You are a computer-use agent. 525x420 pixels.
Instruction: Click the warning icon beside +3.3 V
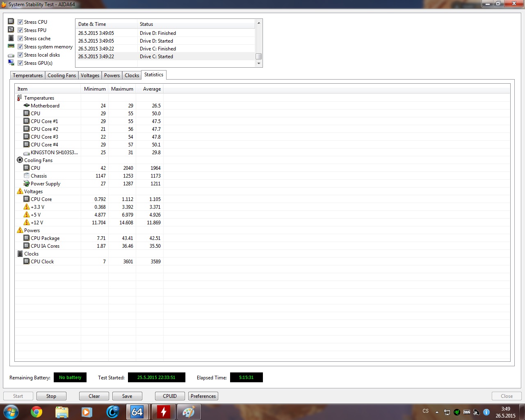pos(27,207)
